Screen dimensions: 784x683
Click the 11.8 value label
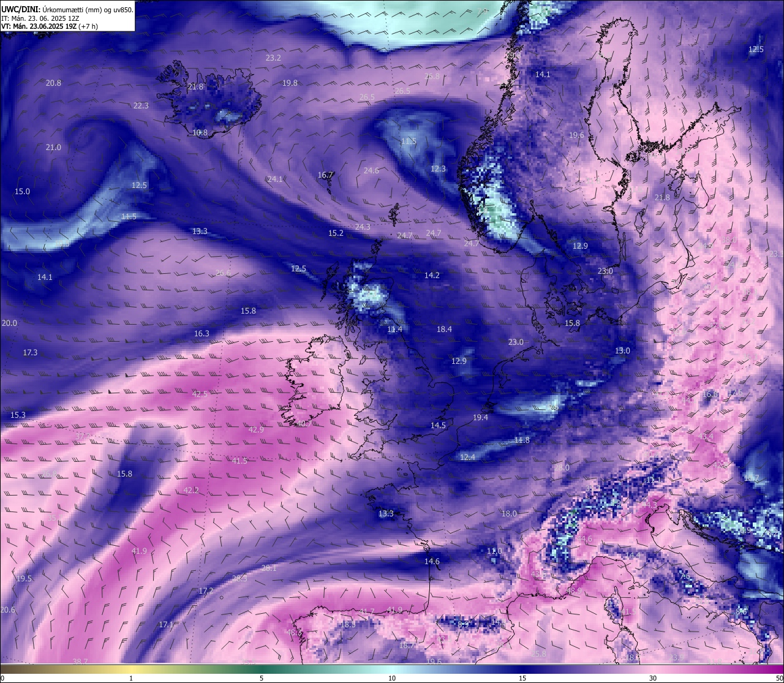(522, 440)
